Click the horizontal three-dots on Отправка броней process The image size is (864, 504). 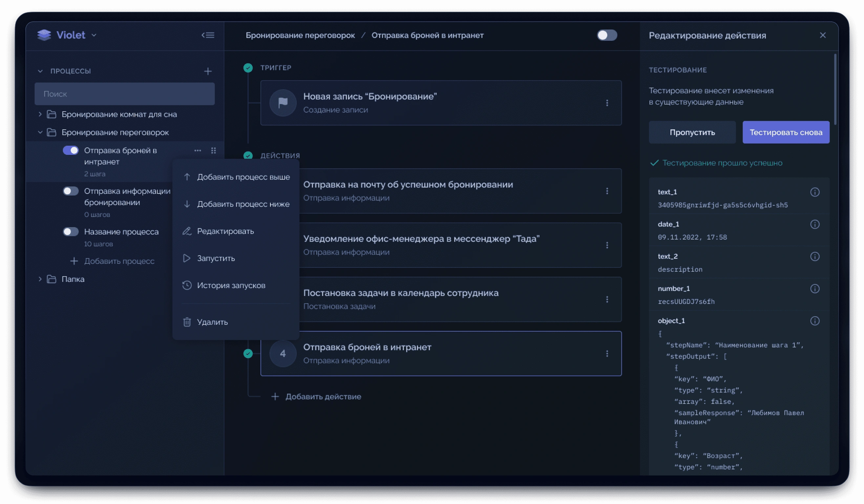click(x=198, y=151)
